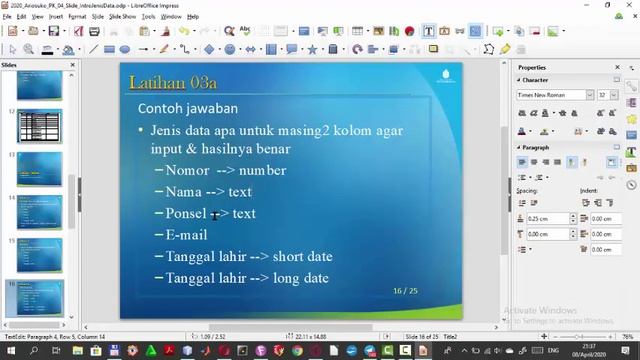Viewport: 640px width, 360px height.
Task: Click the Shadow toggle icon
Action: click(x=433, y=49)
